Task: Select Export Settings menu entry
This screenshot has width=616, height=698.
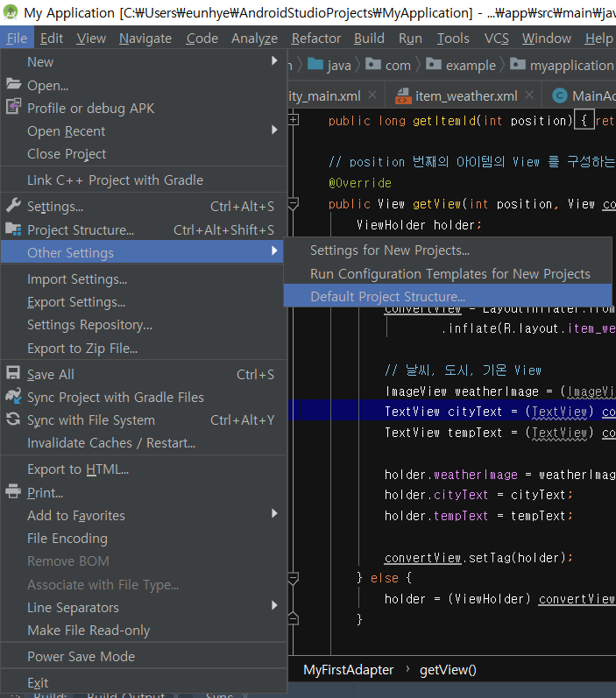Action: tap(143, 302)
